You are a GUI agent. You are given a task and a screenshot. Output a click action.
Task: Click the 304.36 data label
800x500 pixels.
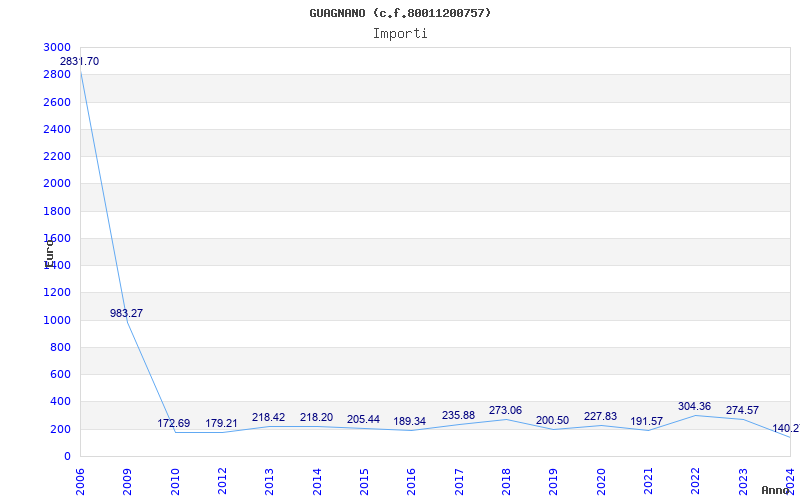(x=694, y=406)
